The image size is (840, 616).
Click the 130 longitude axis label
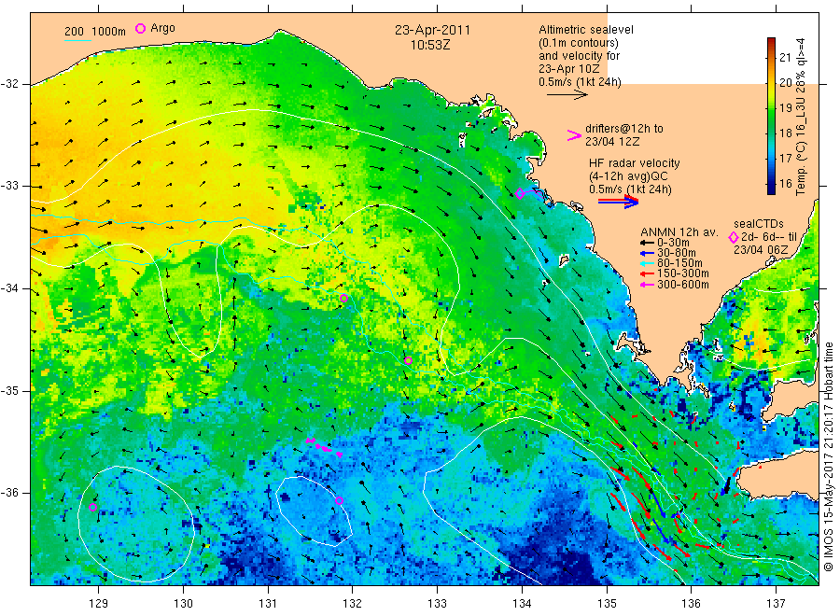tap(183, 604)
